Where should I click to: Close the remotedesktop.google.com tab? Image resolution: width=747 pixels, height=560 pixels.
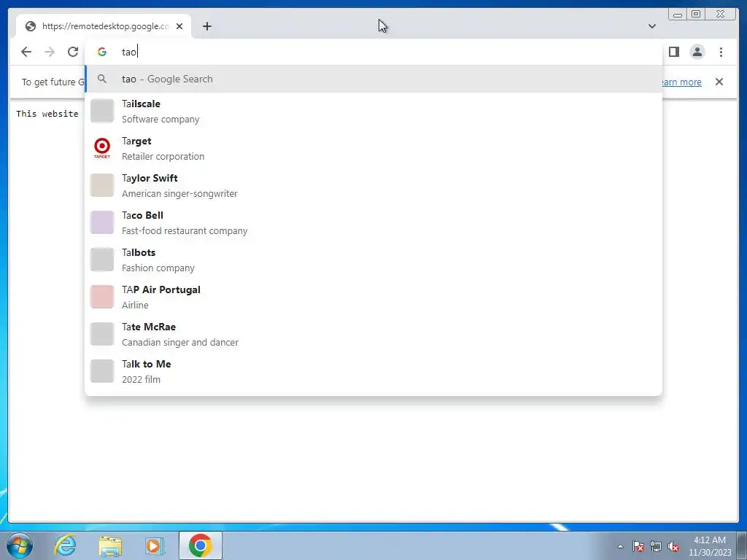(x=179, y=26)
